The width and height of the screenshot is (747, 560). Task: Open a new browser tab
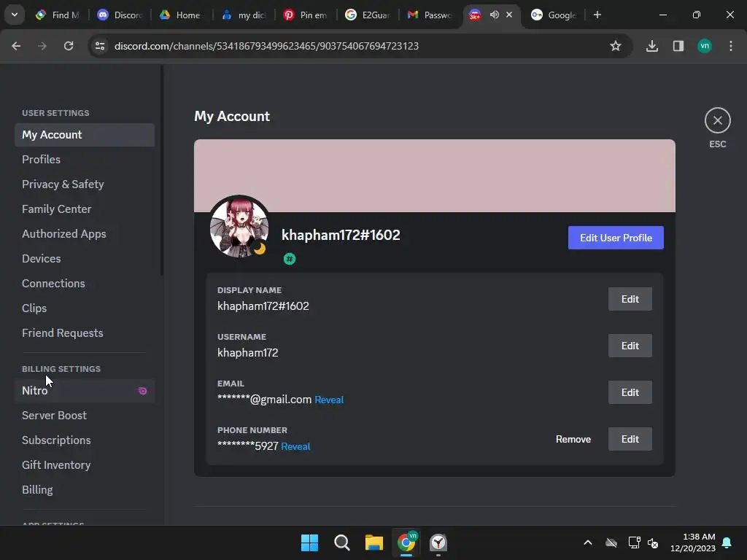click(597, 15)
